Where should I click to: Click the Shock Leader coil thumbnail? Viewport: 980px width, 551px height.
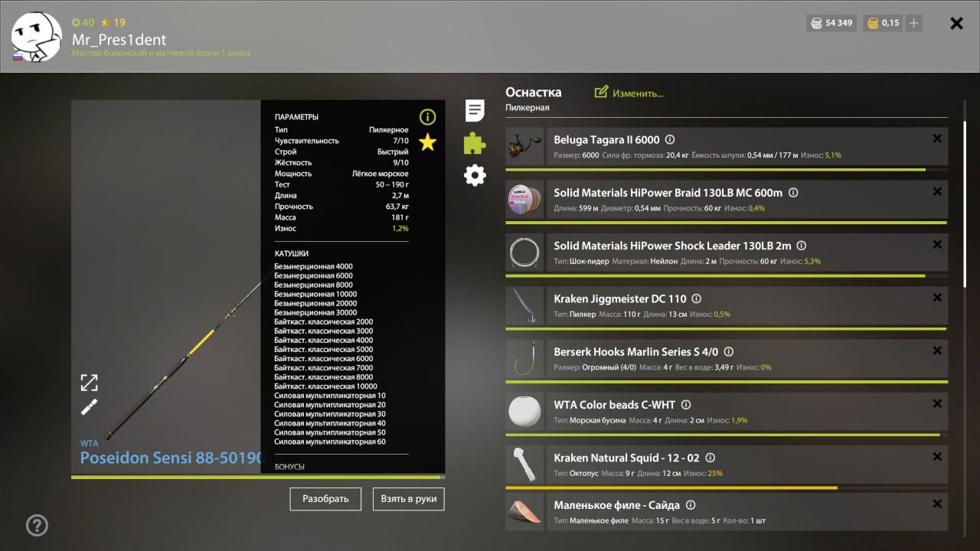coord(524,252)
